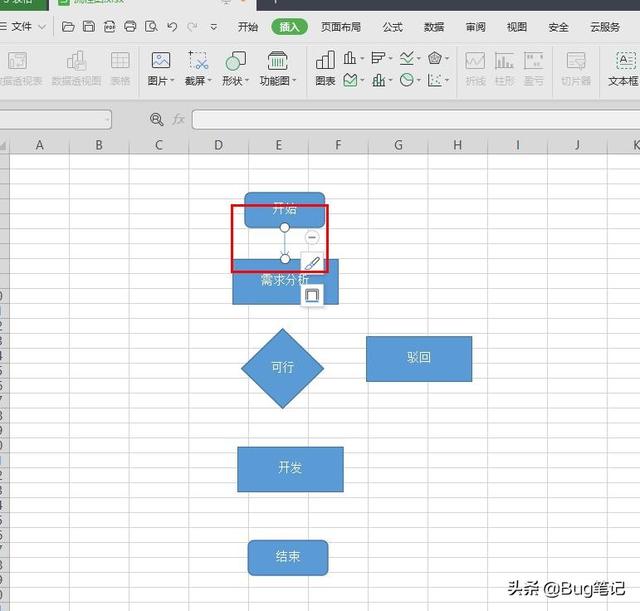Click the brush style icon near connector
The width and height of the screenshot is (640, 611).
[x=312, y=263]
